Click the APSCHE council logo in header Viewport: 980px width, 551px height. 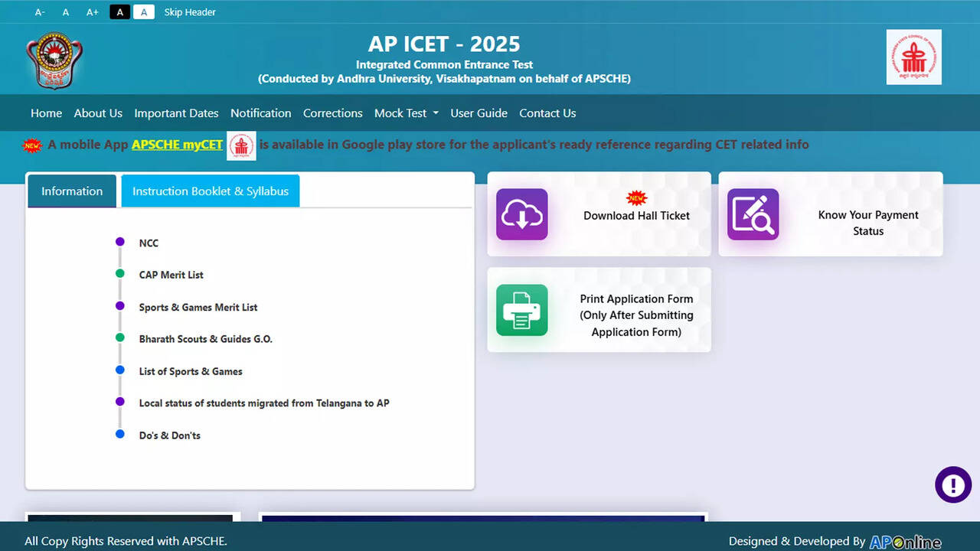(913, 57)
